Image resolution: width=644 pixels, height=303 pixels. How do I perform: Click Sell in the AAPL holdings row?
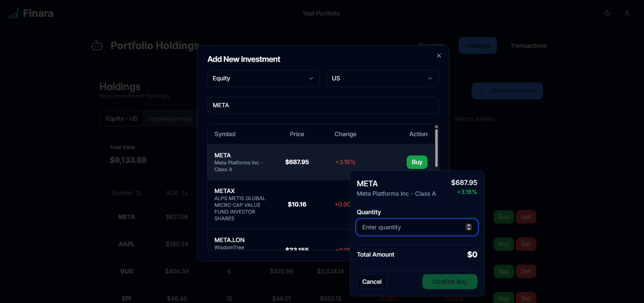526,244
